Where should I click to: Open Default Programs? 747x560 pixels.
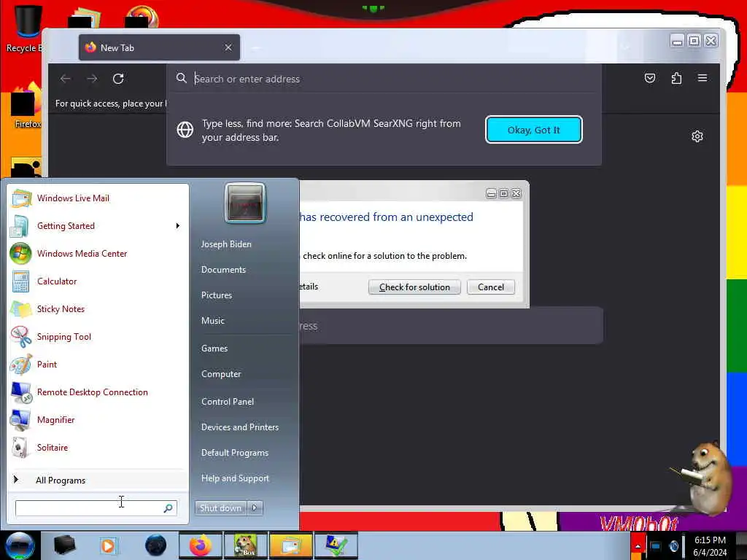click(x=235, y=453)
